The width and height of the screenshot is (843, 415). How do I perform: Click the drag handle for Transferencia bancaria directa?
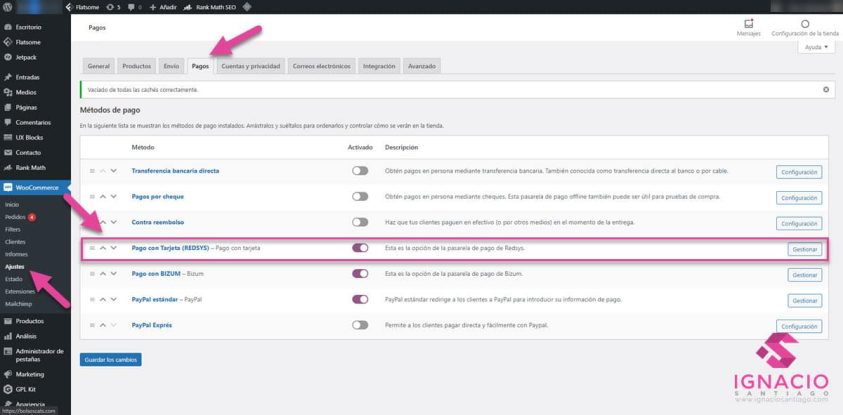(92, 171)
